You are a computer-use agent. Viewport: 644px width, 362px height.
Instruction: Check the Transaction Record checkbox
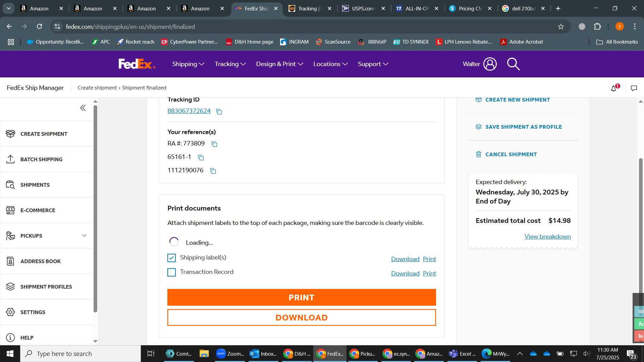pos(171,272)
